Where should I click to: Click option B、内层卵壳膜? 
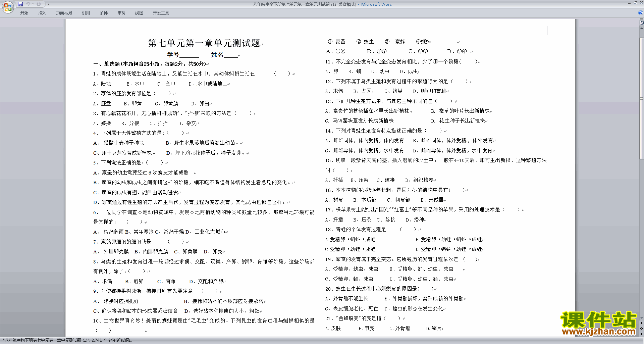coord(151,252)
